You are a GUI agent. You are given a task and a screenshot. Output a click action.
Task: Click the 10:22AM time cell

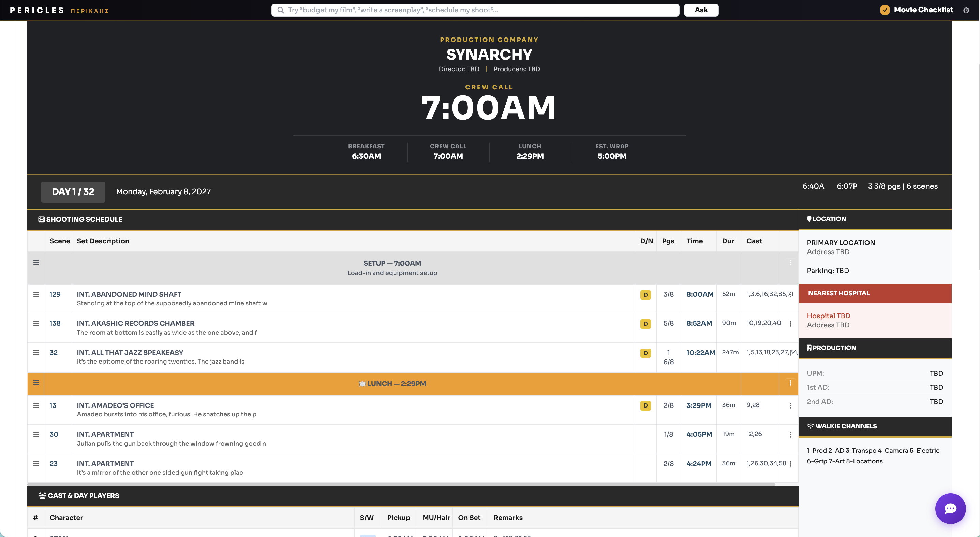700,353
